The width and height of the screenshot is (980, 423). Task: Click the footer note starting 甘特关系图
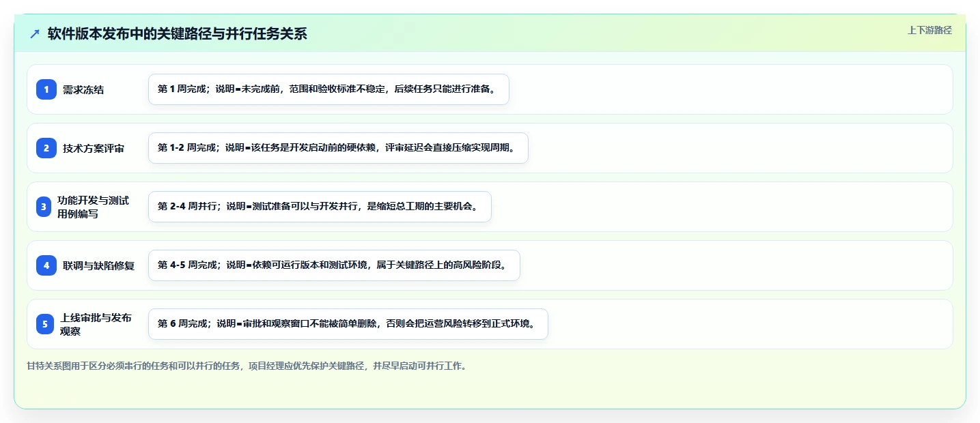click(x=247, y=366)
